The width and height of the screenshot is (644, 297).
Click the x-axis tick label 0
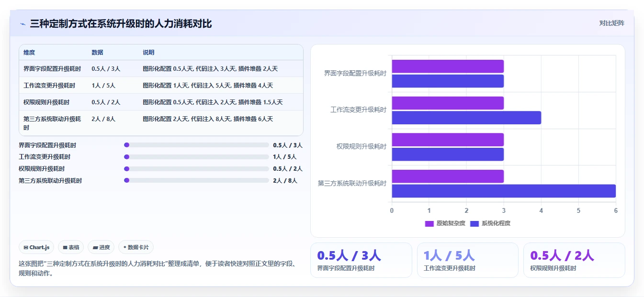[x=392, y=210]
